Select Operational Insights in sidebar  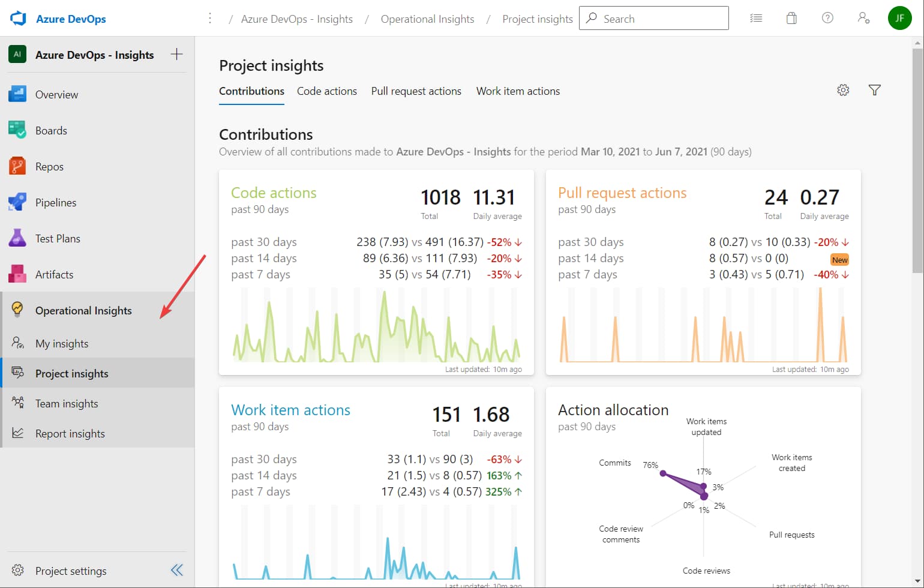point(97,310)
